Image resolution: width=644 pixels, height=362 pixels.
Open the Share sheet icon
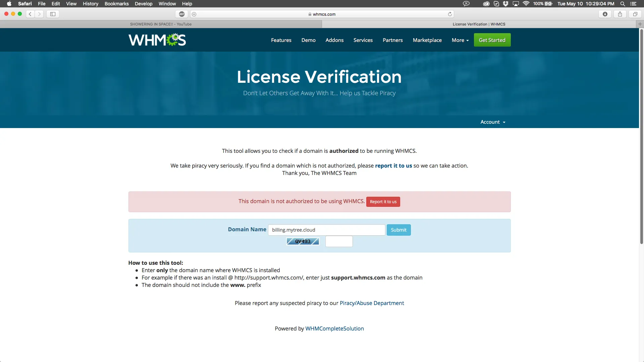pos(620,14)
